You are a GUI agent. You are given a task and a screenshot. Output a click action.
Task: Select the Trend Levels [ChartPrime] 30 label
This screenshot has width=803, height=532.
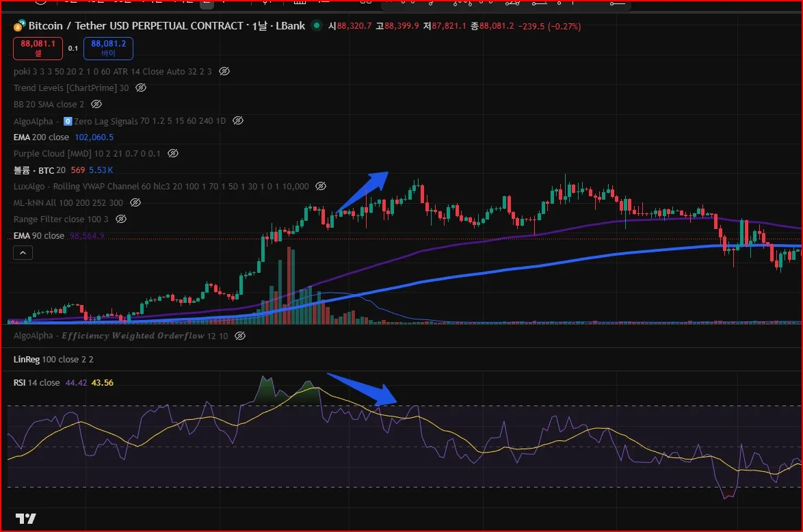(71, 88)
